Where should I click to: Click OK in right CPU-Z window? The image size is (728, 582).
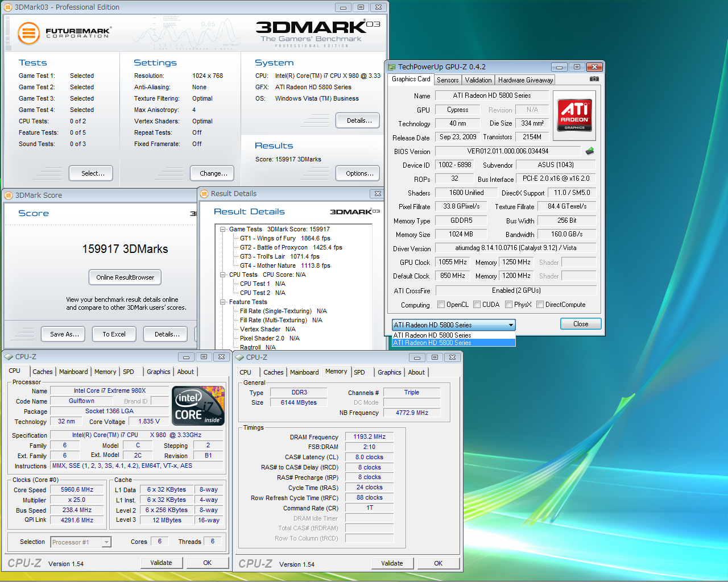(x=438, y=563)
